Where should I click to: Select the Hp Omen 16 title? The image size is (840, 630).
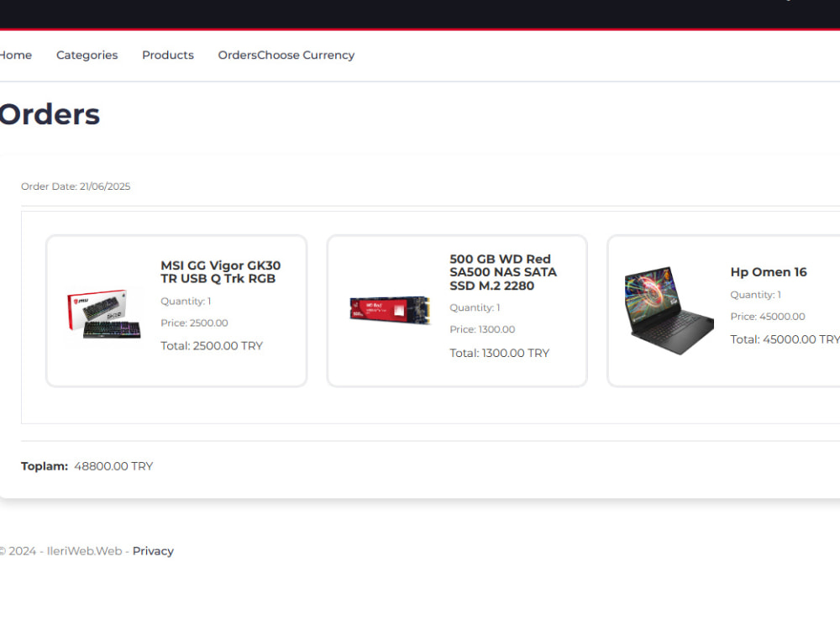(769, 272)
